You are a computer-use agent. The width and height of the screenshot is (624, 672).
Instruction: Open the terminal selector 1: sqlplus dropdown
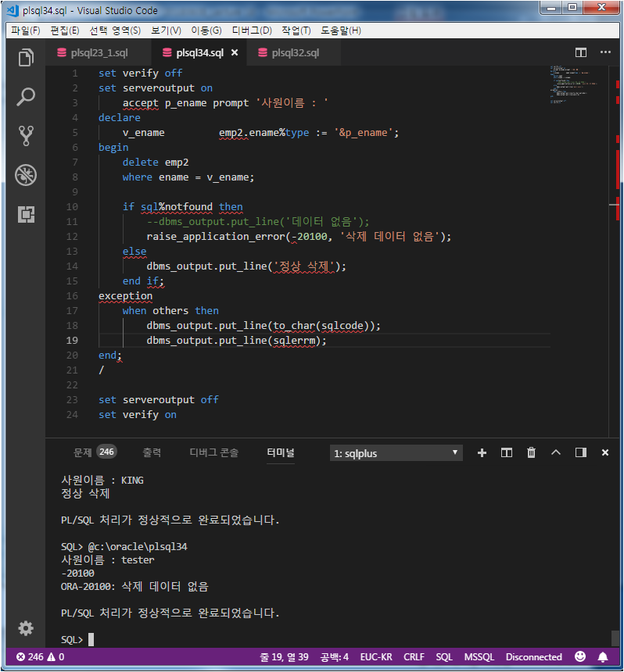[396, 453]
